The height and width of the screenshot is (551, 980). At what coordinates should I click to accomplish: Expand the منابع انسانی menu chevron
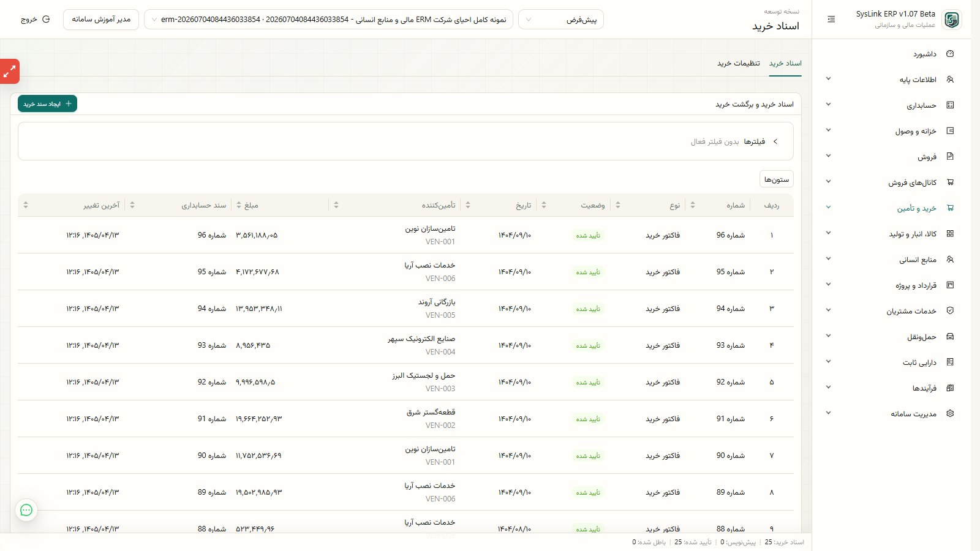pyautogui.click(x=828, y=258)
